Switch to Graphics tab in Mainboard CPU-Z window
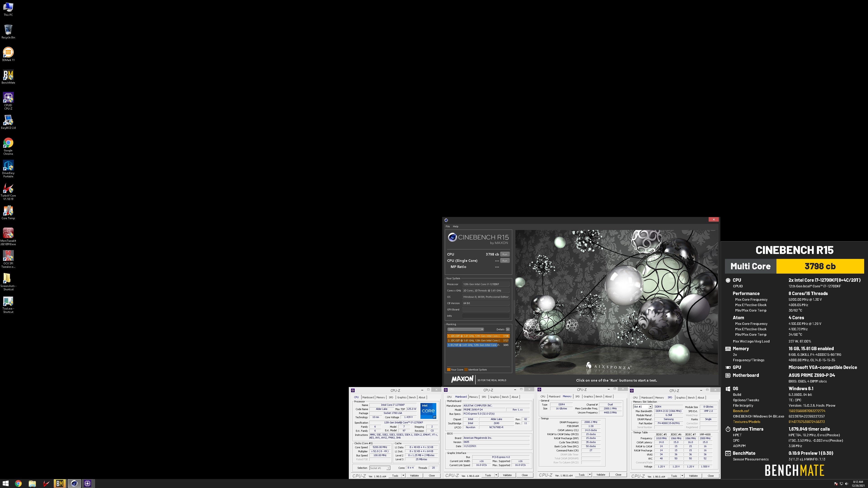This screenshot has height=488, width=868. click(x=495, y=397)
